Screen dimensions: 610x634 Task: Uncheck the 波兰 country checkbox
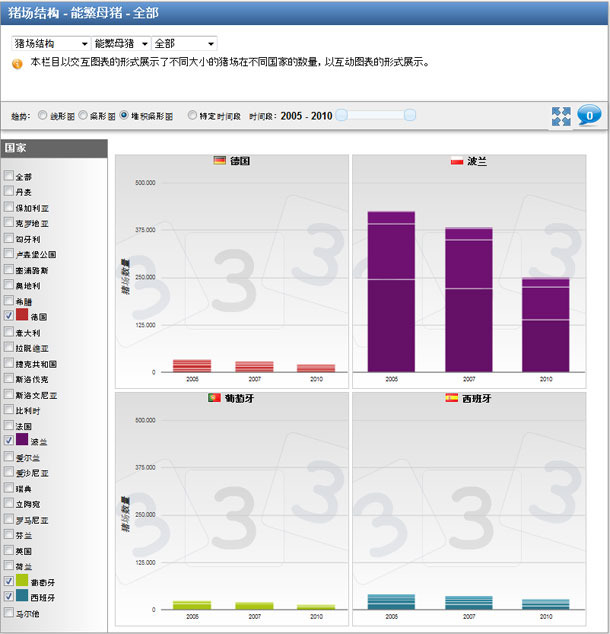[x=9, y=440]
